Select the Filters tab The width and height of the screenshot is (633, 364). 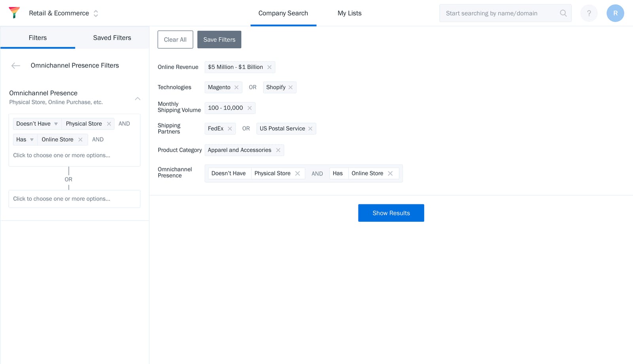tap(38, 38)
